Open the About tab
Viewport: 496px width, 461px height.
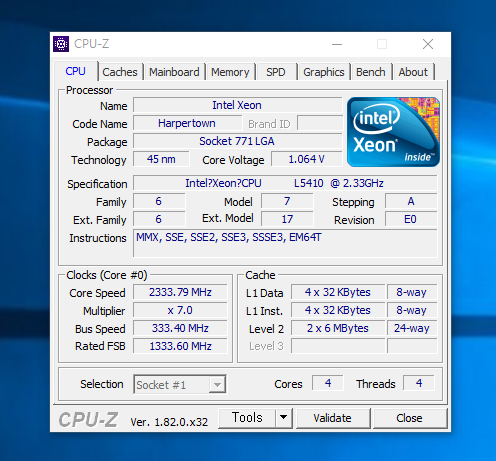tap(413, 72)
